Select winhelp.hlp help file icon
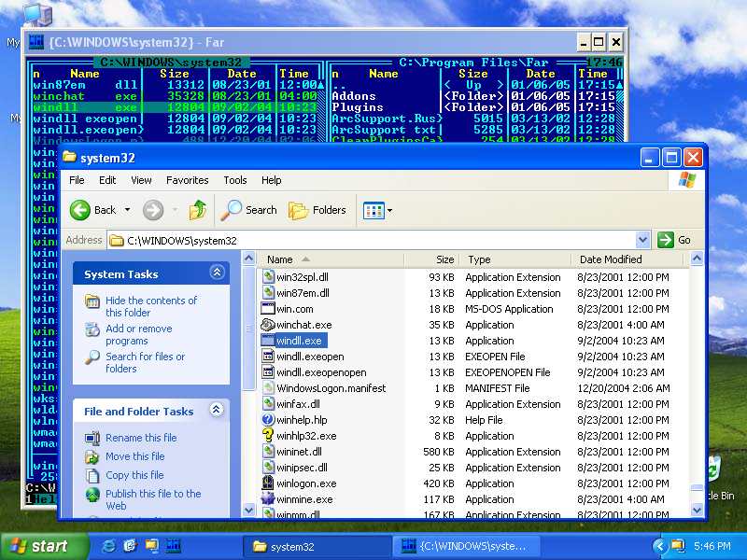Screen dimensions: 747x560 coord(268,420)
